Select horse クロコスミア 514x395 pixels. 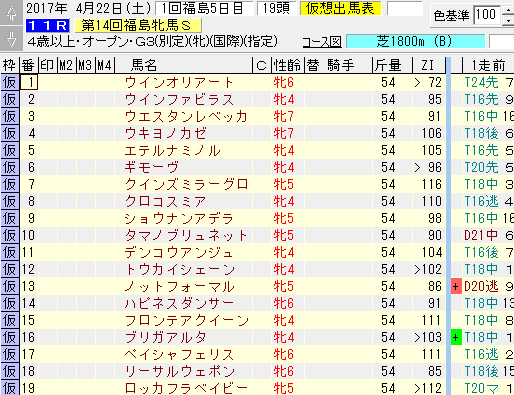click(x=165, y=201)
